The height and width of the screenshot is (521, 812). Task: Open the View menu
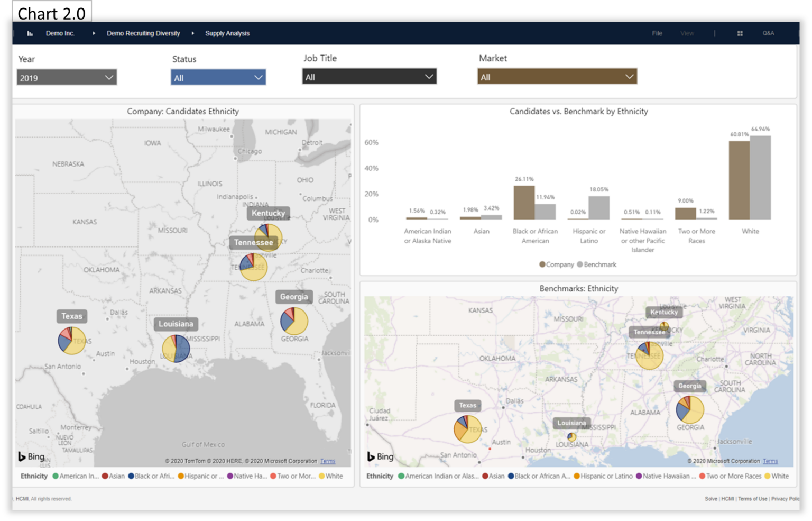[687, 33]
